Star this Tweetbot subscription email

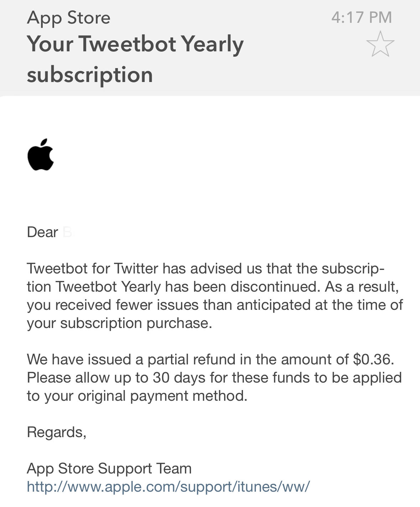[x=380, y=44]
